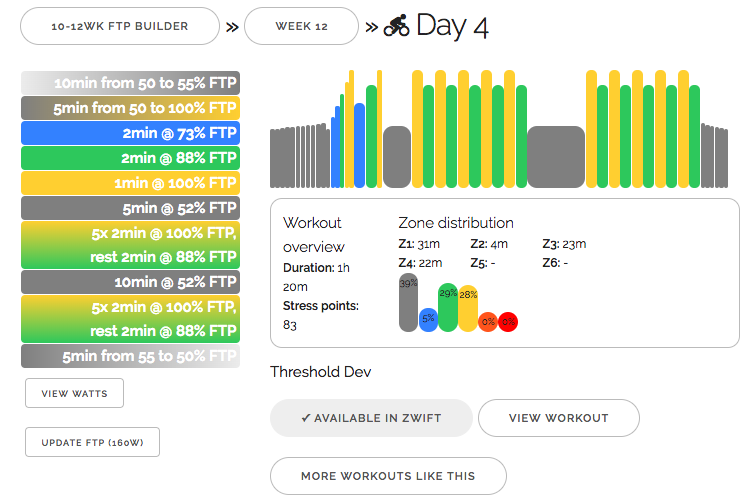752x502 pixels.
Task: Select the 10min from 50 to 55% FTP step
Action: [130, 83]
